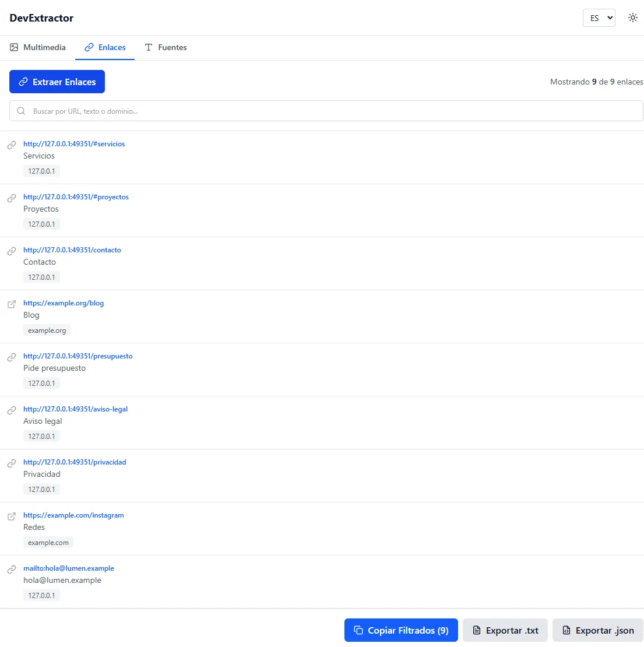
Task: Open the Fuentes tab
Action: [x=166, y=47]
